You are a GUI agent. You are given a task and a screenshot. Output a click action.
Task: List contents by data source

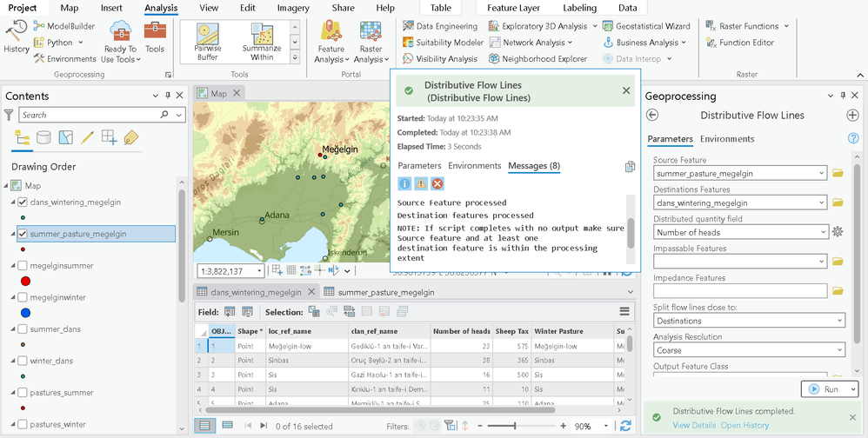point(43,137)
